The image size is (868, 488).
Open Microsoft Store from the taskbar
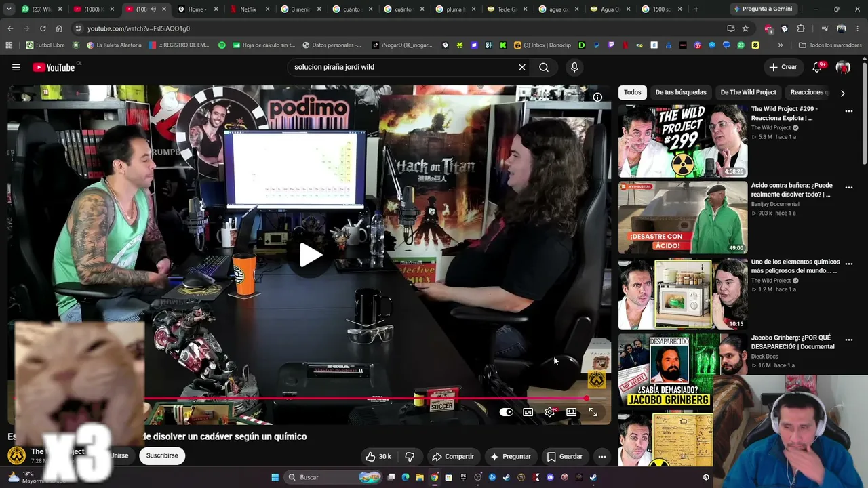click(449, 477)
